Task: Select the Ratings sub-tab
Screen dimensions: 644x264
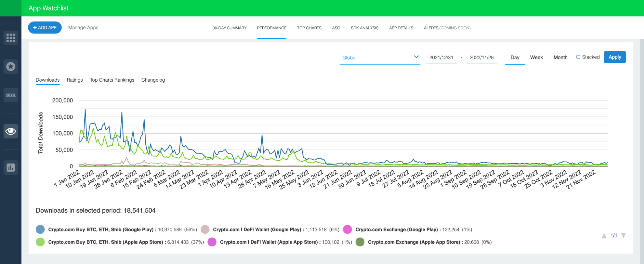Action: (75, 80)
